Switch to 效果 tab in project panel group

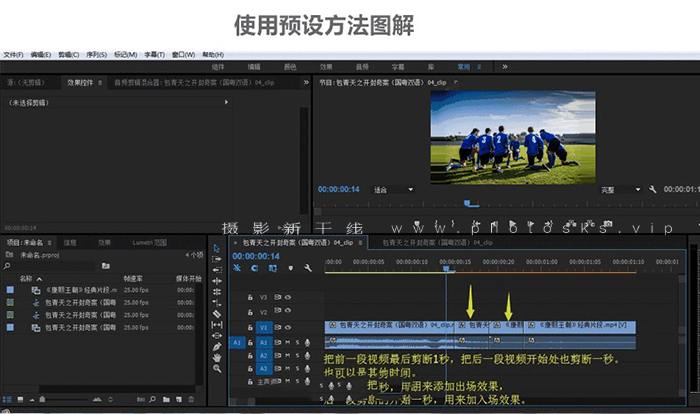pos(104,243)
